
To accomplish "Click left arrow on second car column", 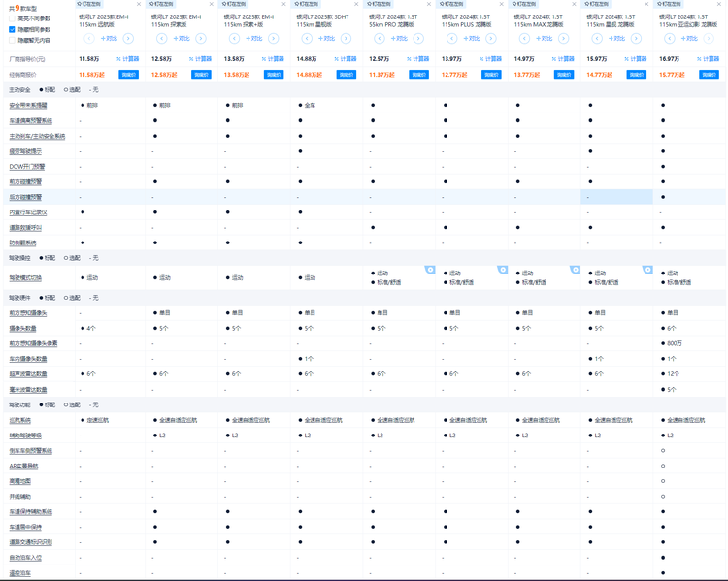I will (x=161, y=38).
